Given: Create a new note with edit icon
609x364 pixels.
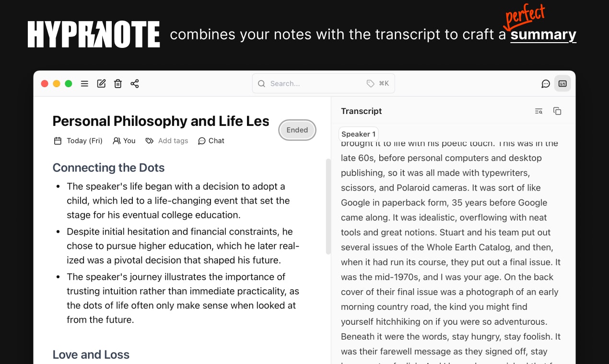Looking at the screenshot, I should click(x=101, y=84).
